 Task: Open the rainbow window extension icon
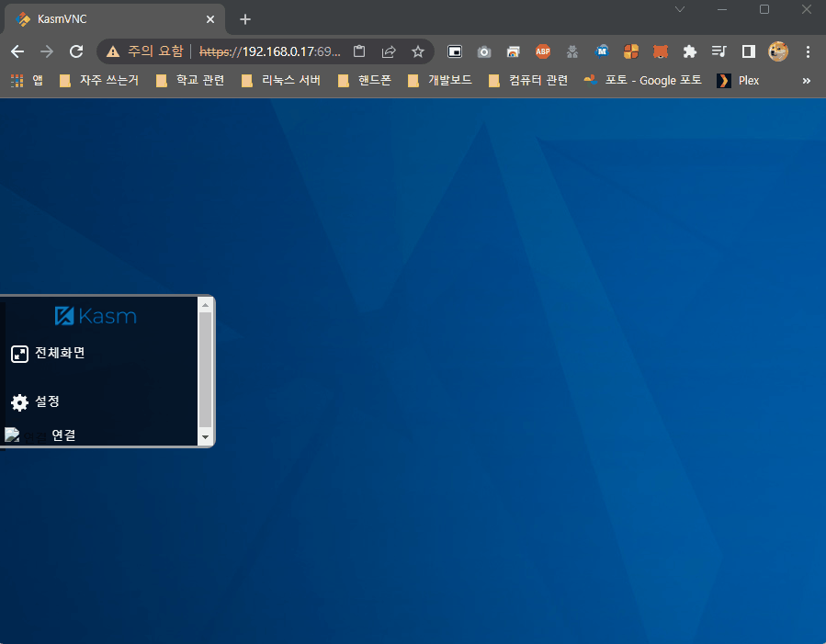[513, 51]
